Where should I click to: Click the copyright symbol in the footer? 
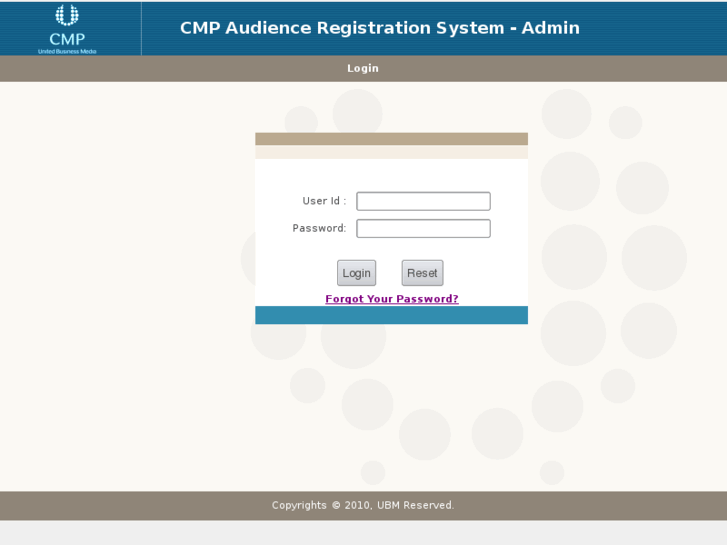[x=336, y=505]
